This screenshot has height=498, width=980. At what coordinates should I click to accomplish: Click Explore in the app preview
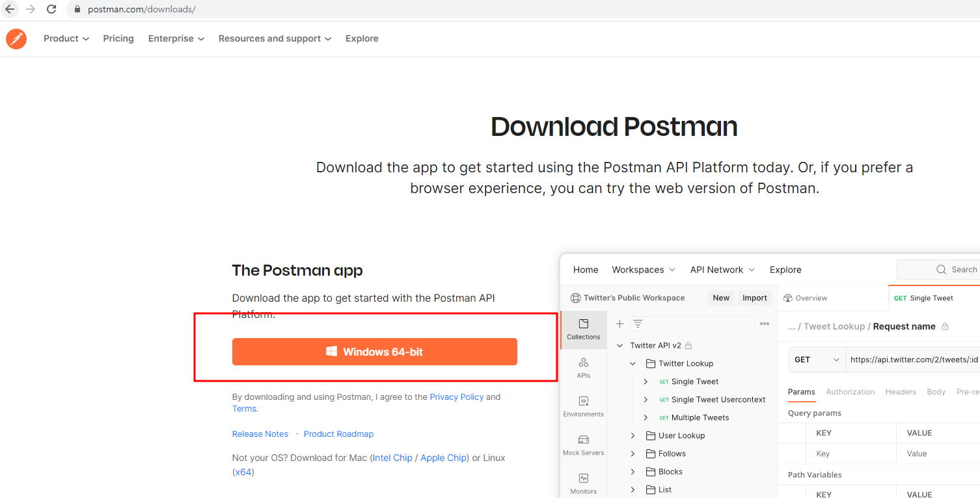pos(785,270)
